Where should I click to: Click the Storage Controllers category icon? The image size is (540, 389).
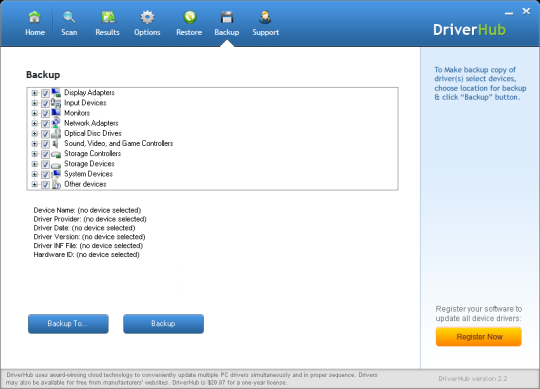pos(56,154)
